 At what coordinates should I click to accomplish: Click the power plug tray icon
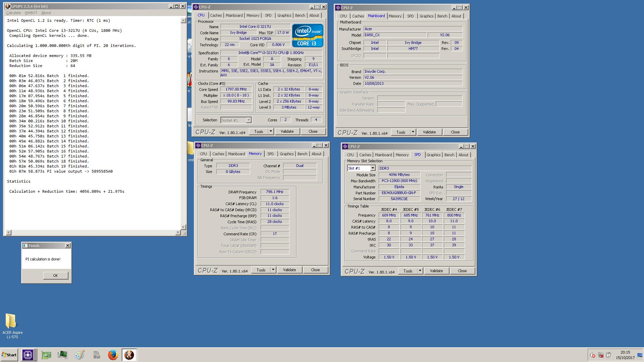pos(608,355)
